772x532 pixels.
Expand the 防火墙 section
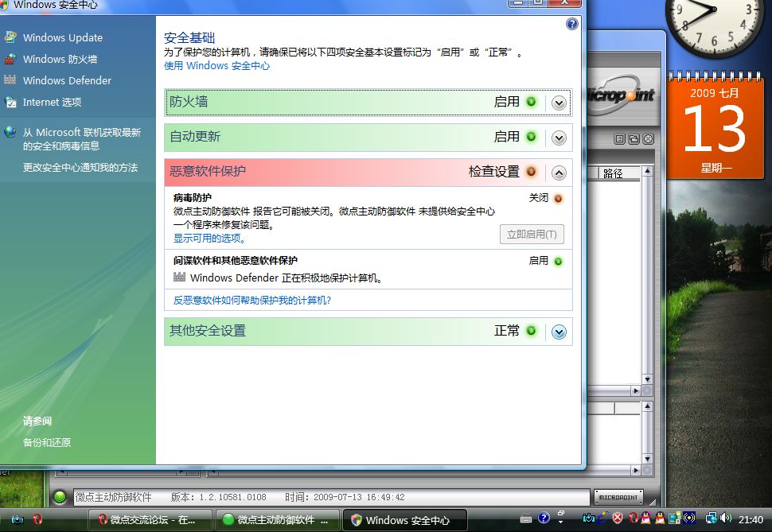click(559, 103)
